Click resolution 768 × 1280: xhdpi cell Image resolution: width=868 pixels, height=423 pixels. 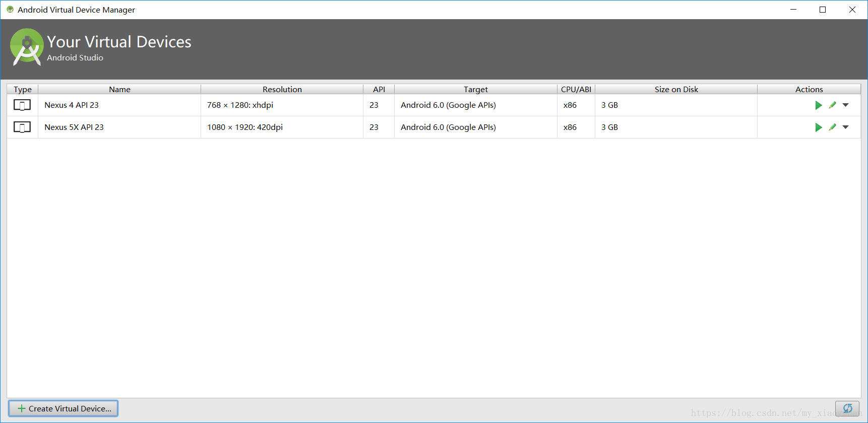point(282,105)
